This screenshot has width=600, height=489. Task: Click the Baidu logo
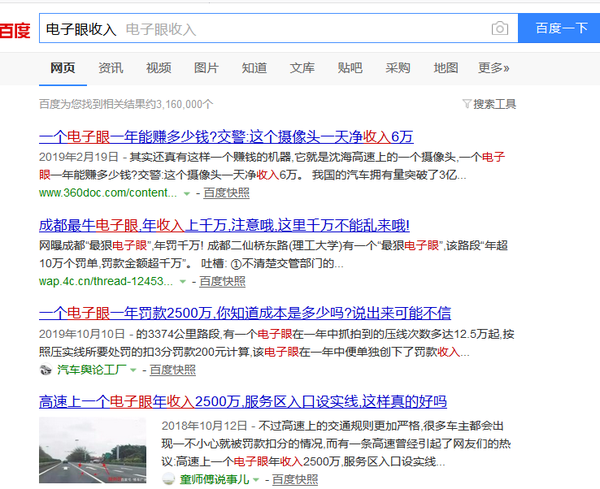14,30
